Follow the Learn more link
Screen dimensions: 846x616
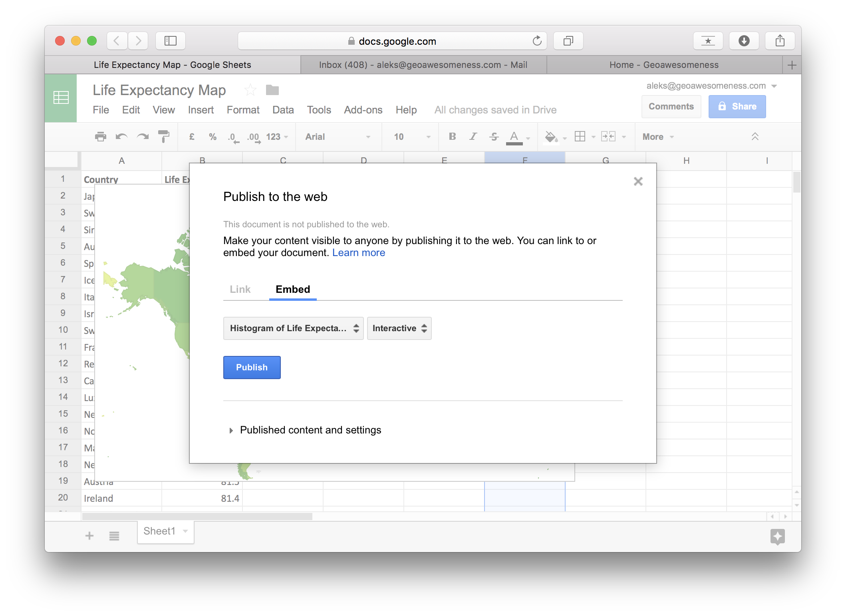click(x=358, y=253)
